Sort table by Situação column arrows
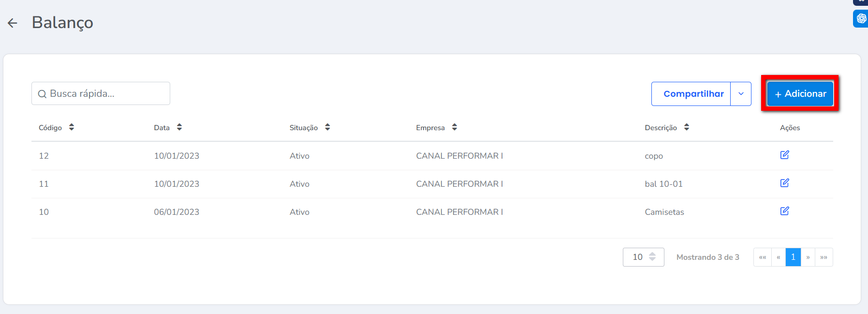Image resolution: width=868 pixels, height=314 pixels. pos(327,127)
